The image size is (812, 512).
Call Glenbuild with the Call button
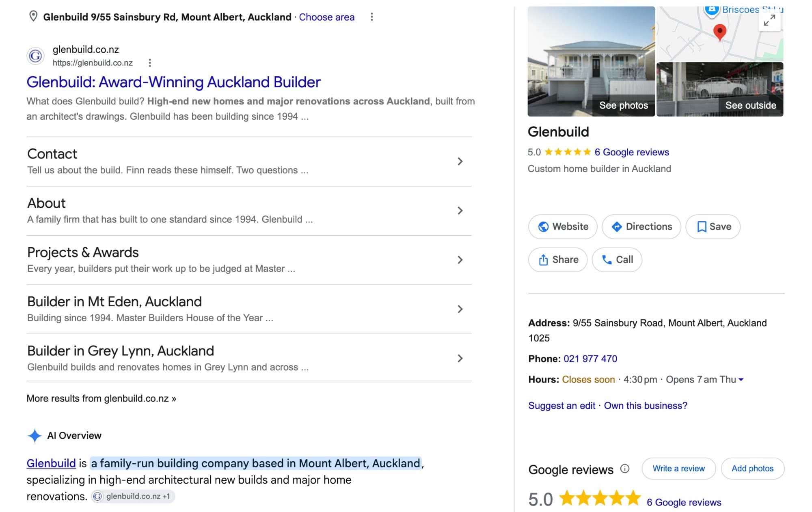click(x=617, y=260)
